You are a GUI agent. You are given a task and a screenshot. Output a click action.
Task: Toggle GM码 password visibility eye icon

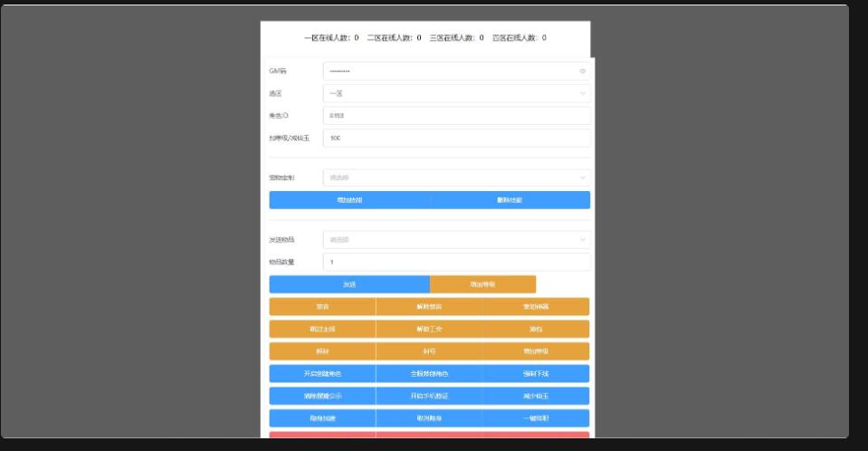click(582, 71)
